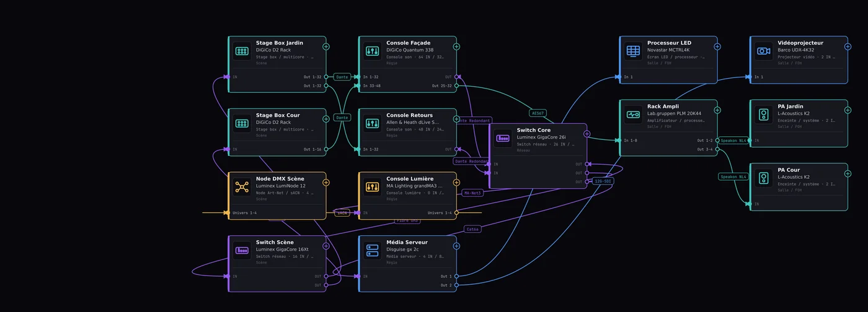Click the Média Serveur server icon
Screen dimensions: 868x312
coord(373,250)
